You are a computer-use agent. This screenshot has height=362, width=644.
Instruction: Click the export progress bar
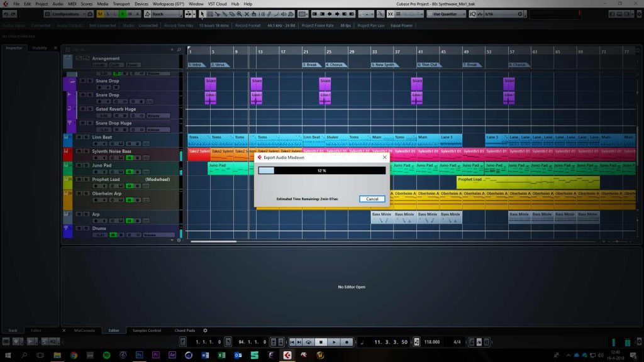click(322, 170)
